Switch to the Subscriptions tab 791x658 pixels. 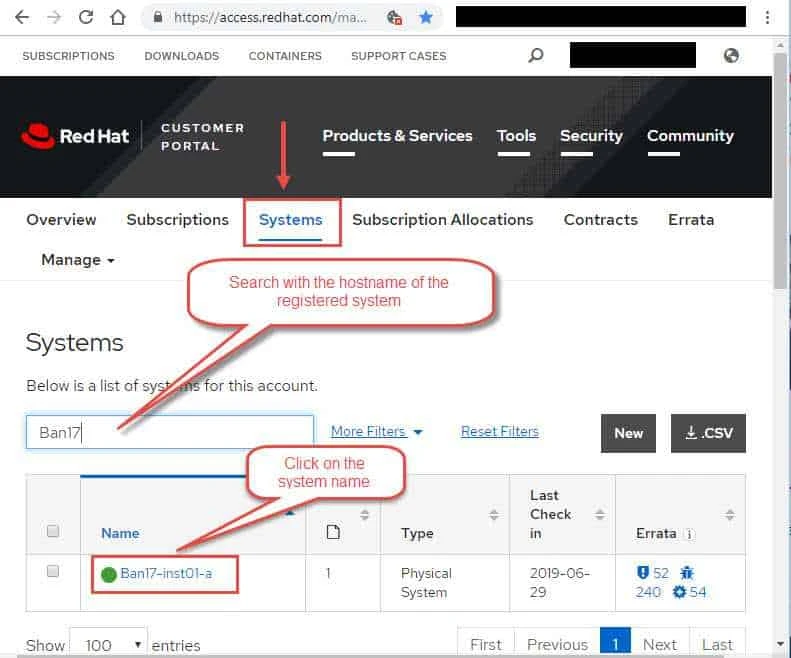178,220
